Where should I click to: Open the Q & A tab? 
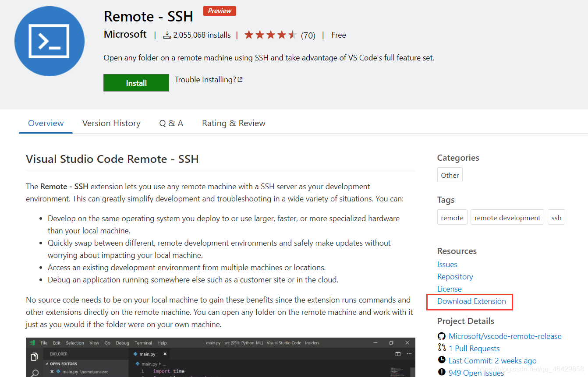(171, 123)
